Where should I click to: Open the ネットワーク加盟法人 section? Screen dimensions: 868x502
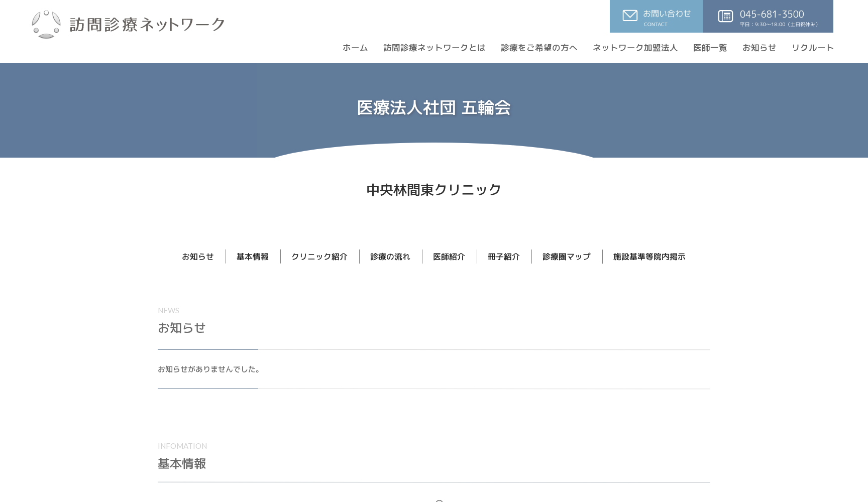point(635,48)
